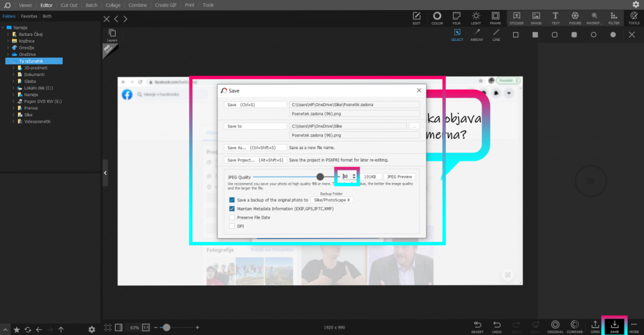Image resolution: width=644 pixels, height=335 pixels.
Task: Open the Light effects panel
Action: 476,18
